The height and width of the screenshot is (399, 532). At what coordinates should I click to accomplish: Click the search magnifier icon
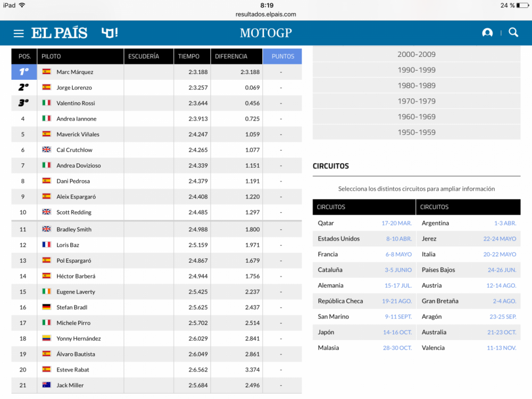point(513,32)
